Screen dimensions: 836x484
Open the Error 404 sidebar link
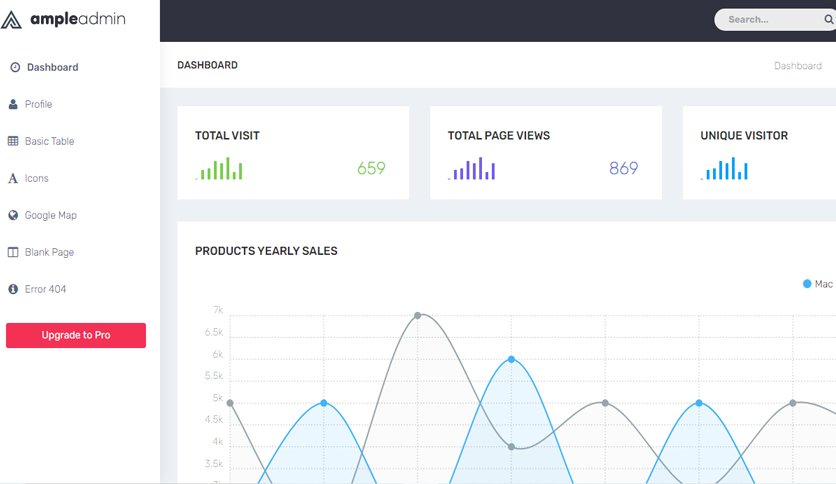pos(45,289)
